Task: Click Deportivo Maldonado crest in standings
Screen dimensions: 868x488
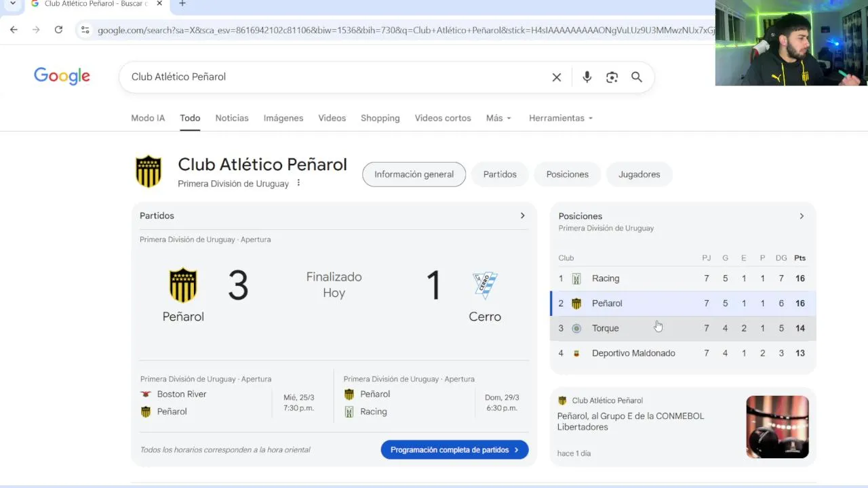Action: point(576,353)
